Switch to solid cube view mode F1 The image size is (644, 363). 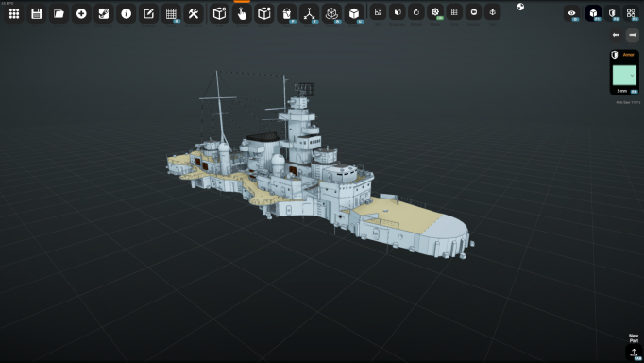[593, 13]
